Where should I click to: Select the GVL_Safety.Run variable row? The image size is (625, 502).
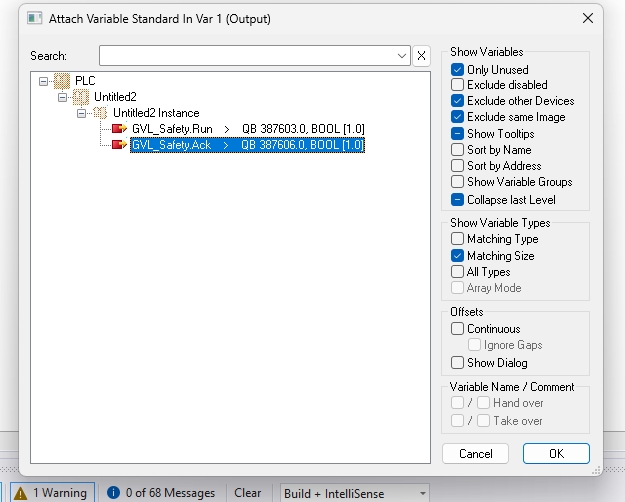(248, 129)
